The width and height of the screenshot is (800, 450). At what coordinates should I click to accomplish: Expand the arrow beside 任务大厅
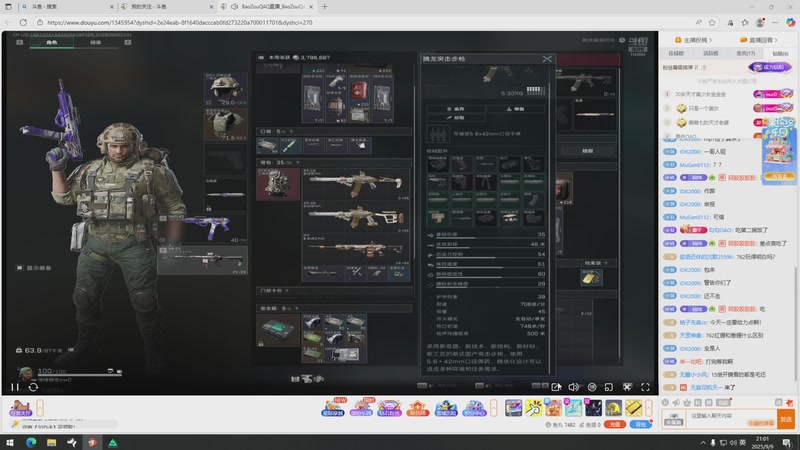click(x=40, y=408)
